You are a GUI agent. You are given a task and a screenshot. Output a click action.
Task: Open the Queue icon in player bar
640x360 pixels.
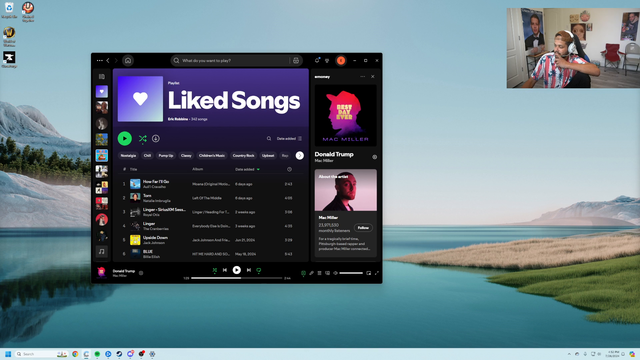320,273
